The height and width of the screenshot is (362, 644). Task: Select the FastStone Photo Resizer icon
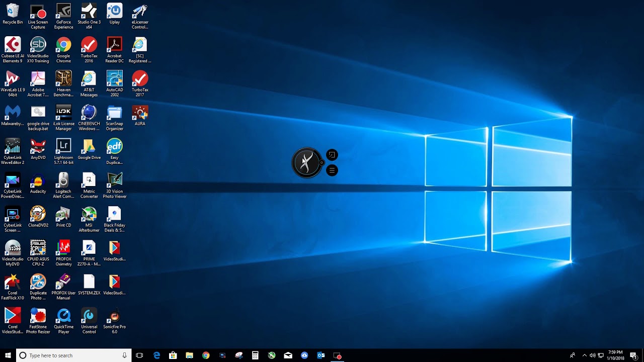click(38, 321)
